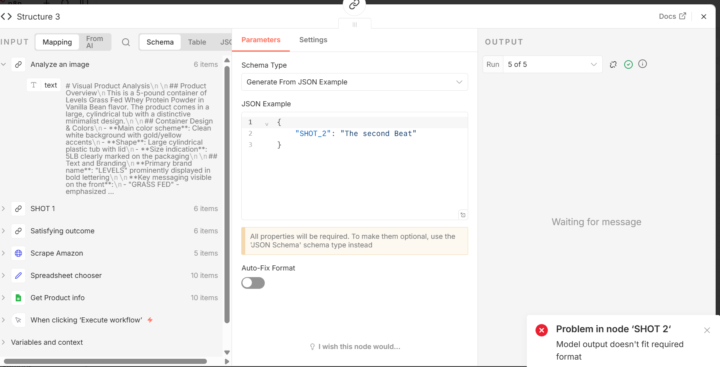Click the green success check icon
The image size is (720, 367).
628,64
